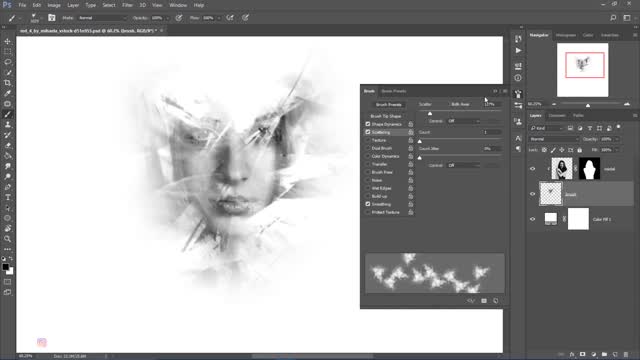Select the Zoom tool
The width and height of the screenshot is (640, 360).
[x=7, y=239]
